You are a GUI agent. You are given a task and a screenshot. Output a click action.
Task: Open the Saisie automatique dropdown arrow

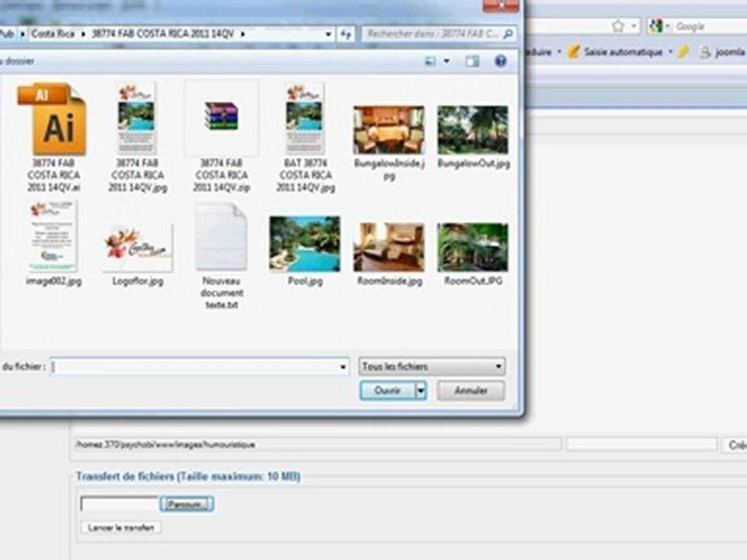click(x=670, y=51)
